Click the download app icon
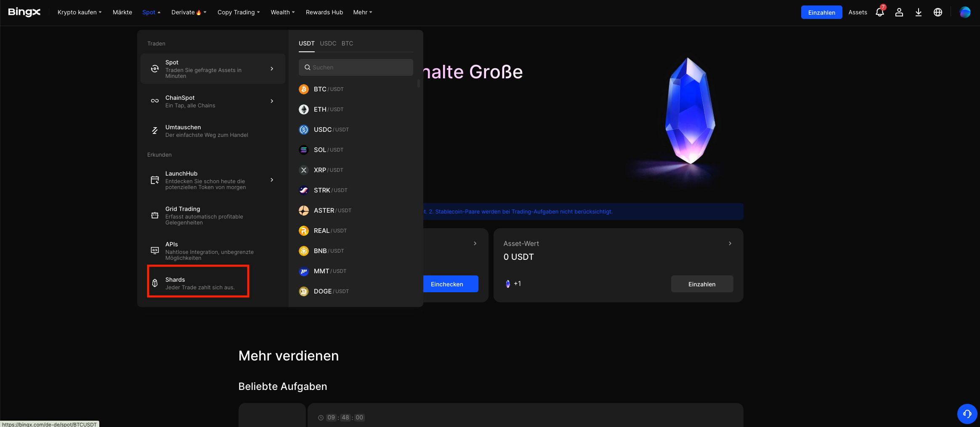The image size is (980, 427). coord(918,13)
